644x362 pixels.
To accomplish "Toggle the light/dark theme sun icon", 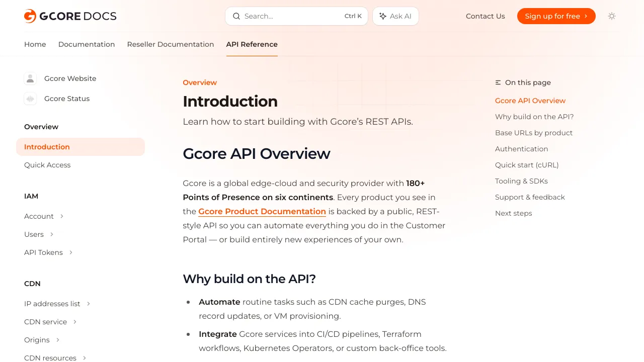I will click(612, 16).
